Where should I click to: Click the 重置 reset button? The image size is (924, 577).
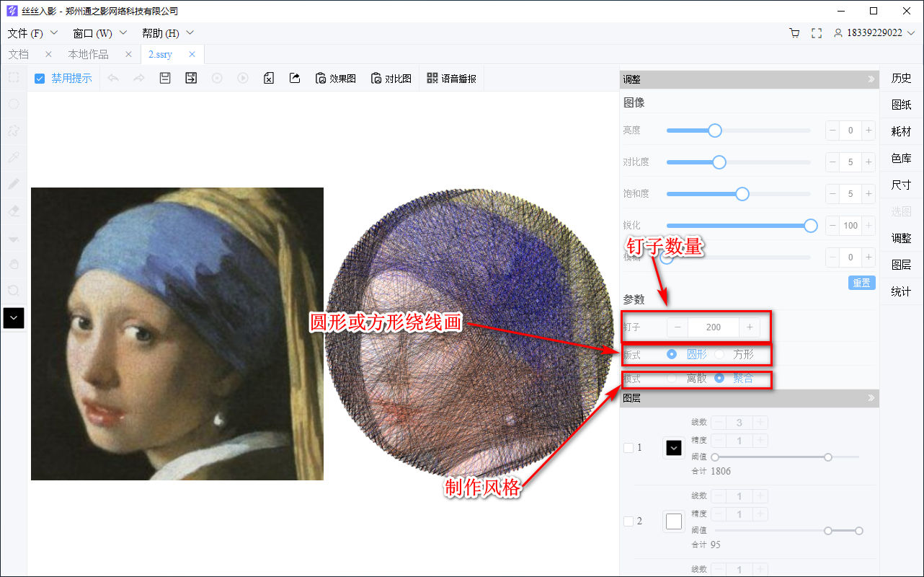861,283
